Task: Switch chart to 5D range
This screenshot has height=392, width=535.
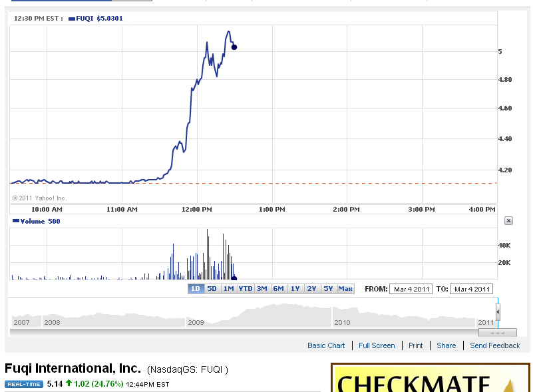Action: tap(212, 289)
